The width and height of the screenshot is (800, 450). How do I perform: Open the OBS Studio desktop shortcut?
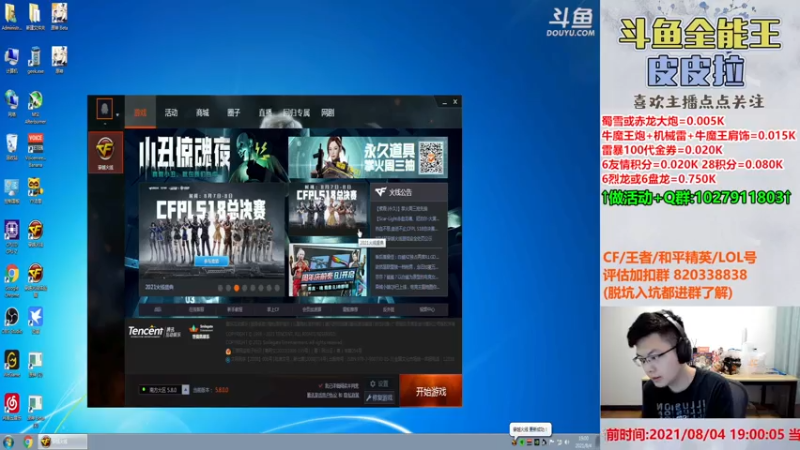click(x=11, y=321)
